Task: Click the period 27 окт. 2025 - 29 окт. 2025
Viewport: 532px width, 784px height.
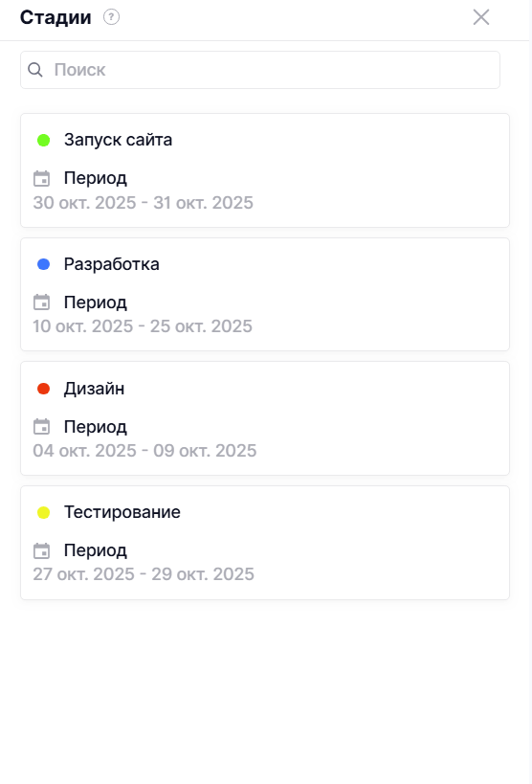Action: coord(144,574)
